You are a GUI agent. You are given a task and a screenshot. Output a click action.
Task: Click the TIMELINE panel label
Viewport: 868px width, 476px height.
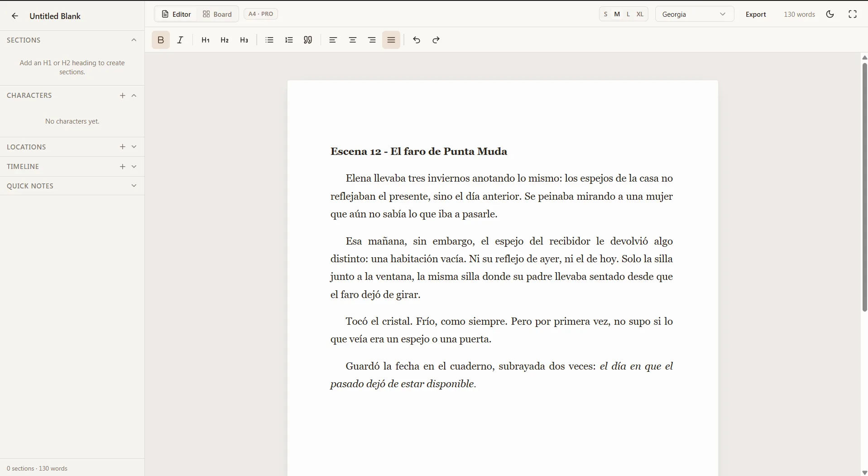click(x=23, y=167)
